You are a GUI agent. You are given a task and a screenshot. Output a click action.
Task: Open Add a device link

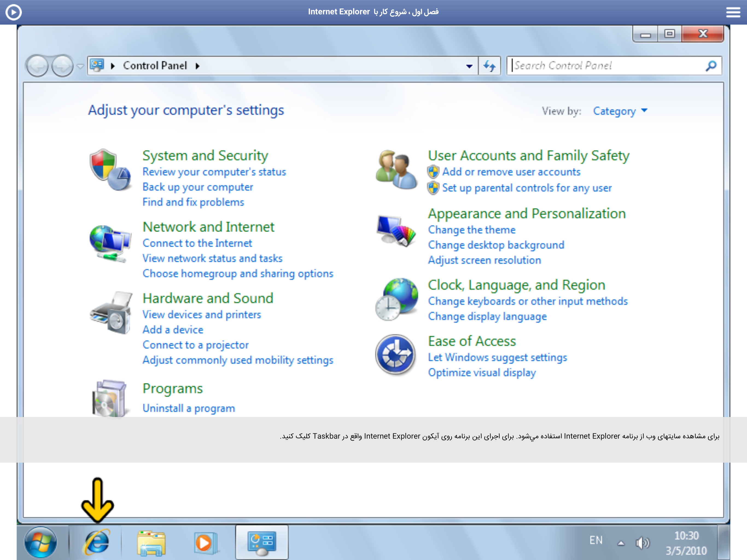point(173,330)
